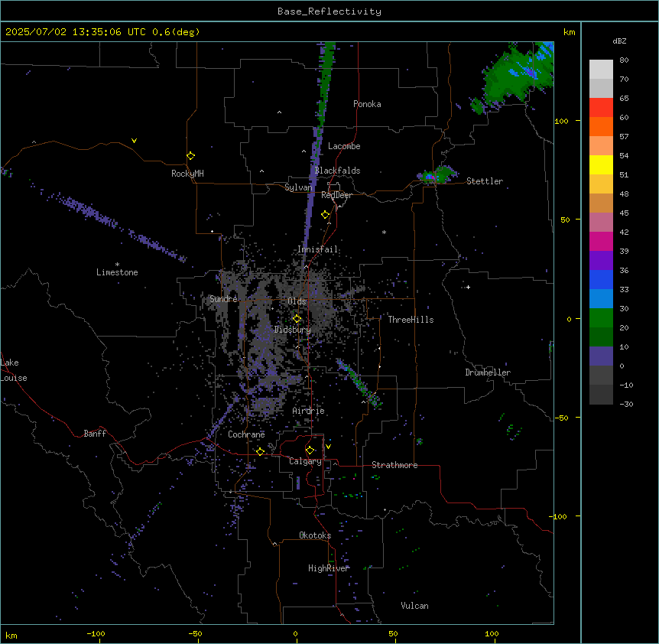659x644 pixels.
Task: Click the 80 value on dBZ scale
Action: coord(624,60)
